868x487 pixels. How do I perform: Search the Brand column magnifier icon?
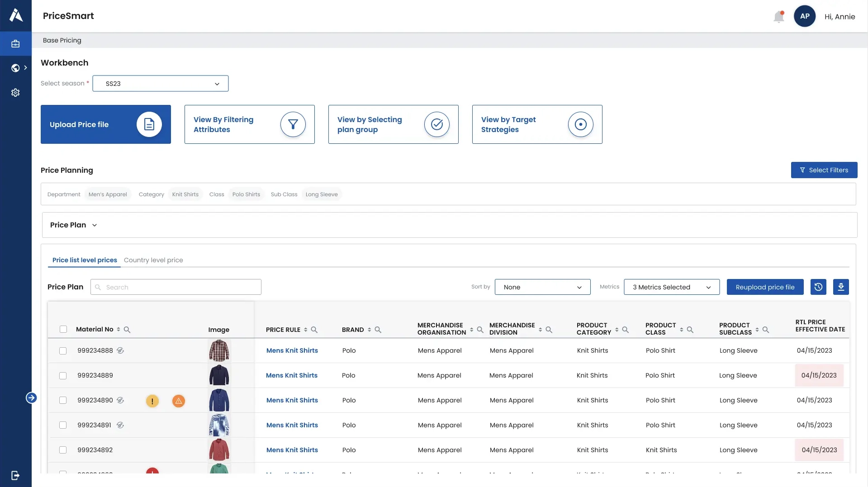[378, 330]
